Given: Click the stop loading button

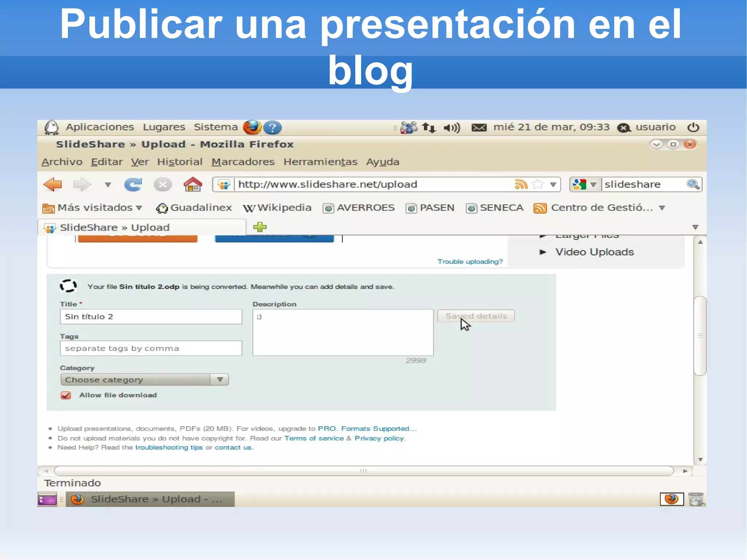Looking at the screenshot, I should point(163,185).
